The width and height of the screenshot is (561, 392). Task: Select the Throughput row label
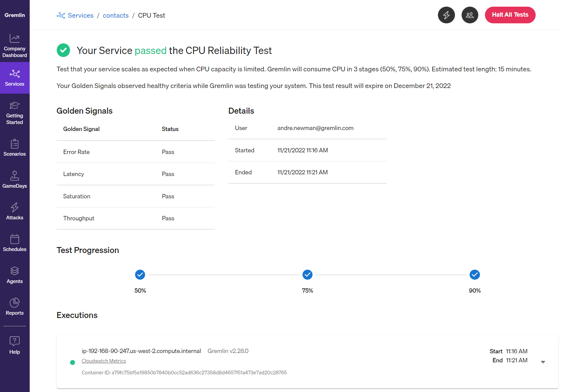click(79, 218)
